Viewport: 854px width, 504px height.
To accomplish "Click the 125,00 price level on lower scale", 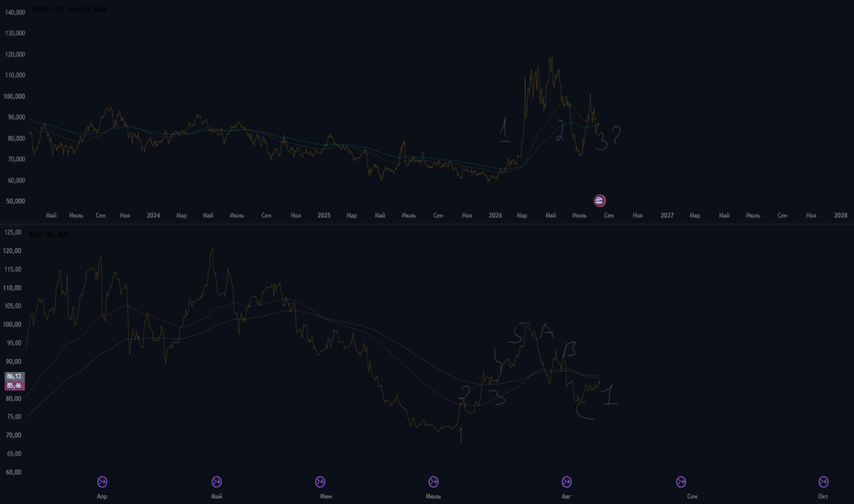I will [x=13, y=232].
